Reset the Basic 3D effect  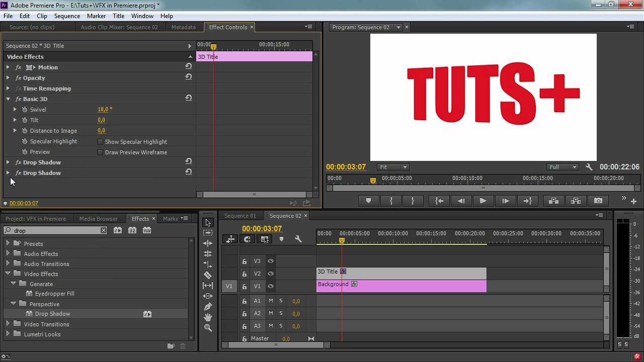tap(188, 98)
